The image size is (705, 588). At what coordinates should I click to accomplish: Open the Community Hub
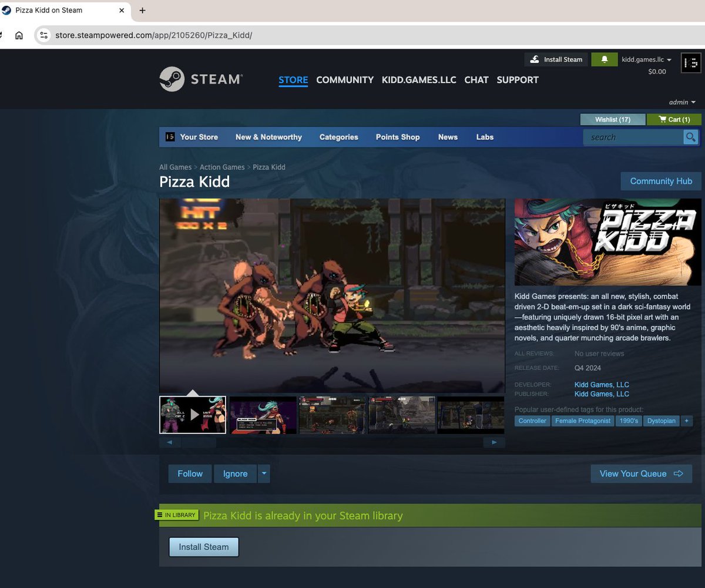click(661, 181)
